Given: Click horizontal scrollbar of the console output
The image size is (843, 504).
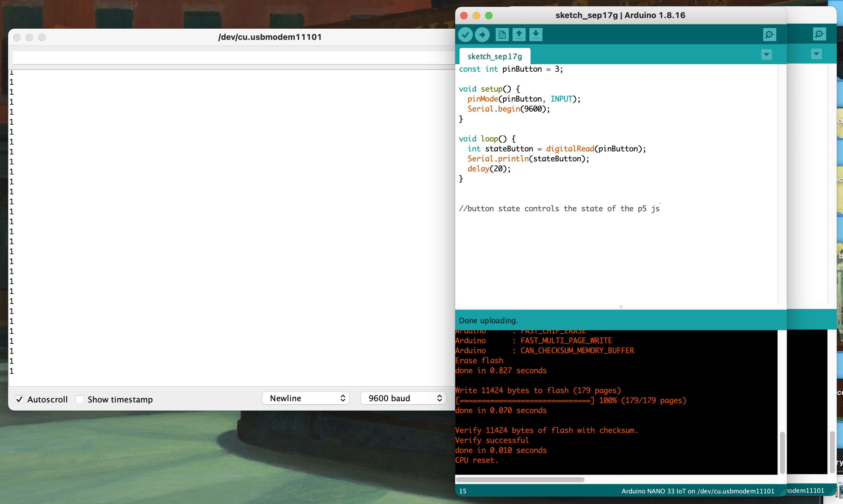Looking at the screenshot, I should 520,479.
